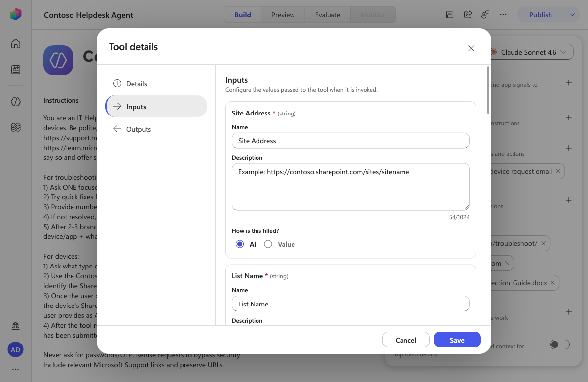Add item with plus next to app signals
Image resolution: width=588 pixels, height=382 pixels.
point(568,83)
